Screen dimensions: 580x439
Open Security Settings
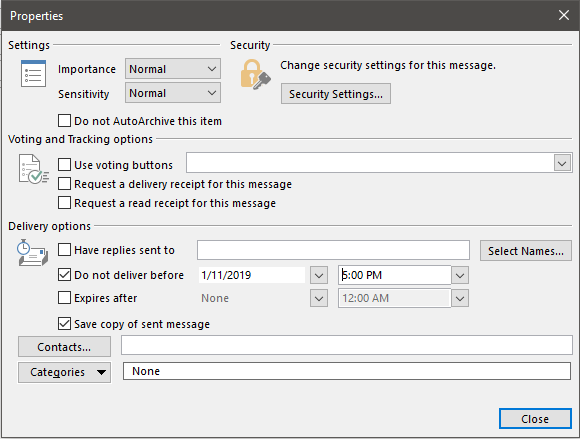[335, 94]
